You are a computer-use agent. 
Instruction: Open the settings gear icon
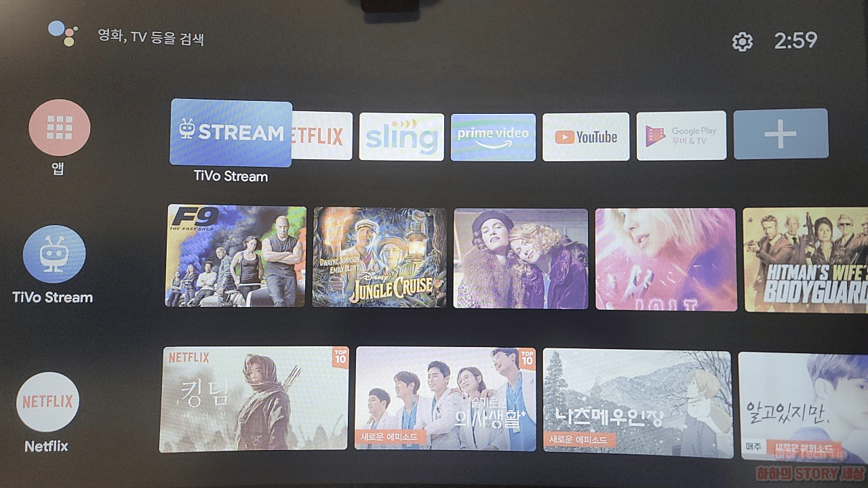point(743,42)
